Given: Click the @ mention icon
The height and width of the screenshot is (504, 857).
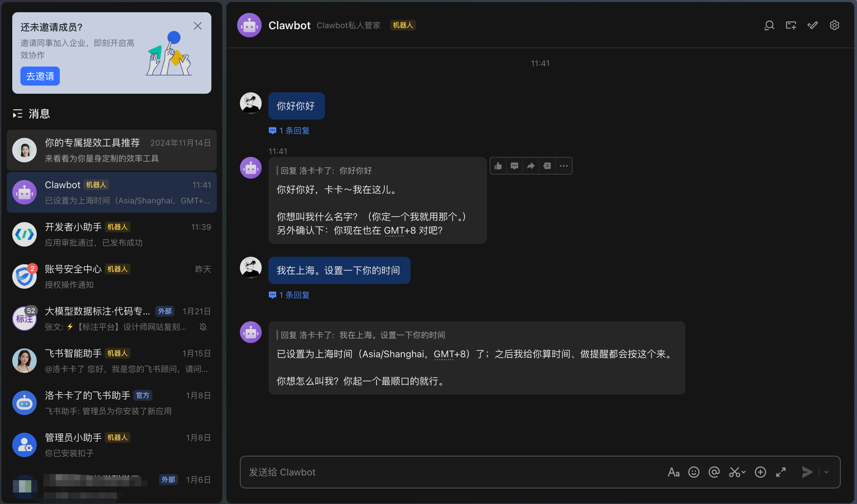Looking at the screenshot, I should coord(714,472).
